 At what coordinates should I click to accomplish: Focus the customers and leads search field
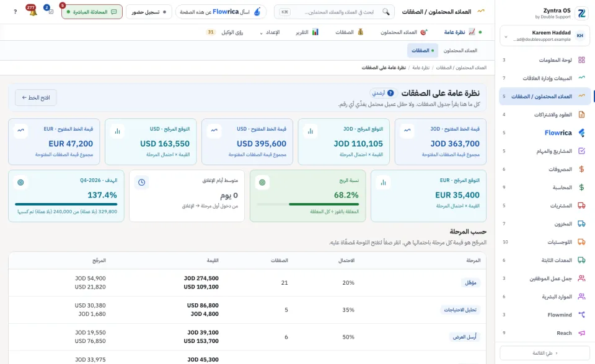[334, 12]
